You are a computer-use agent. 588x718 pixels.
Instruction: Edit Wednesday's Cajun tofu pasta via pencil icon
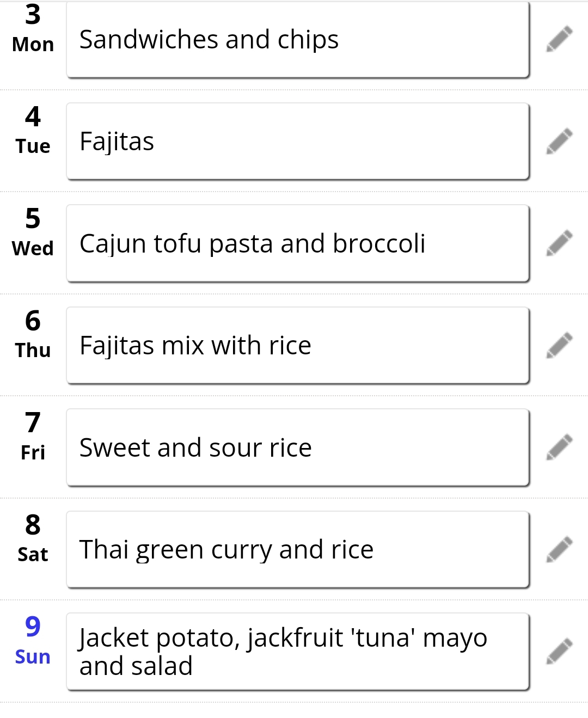[559, 243]
